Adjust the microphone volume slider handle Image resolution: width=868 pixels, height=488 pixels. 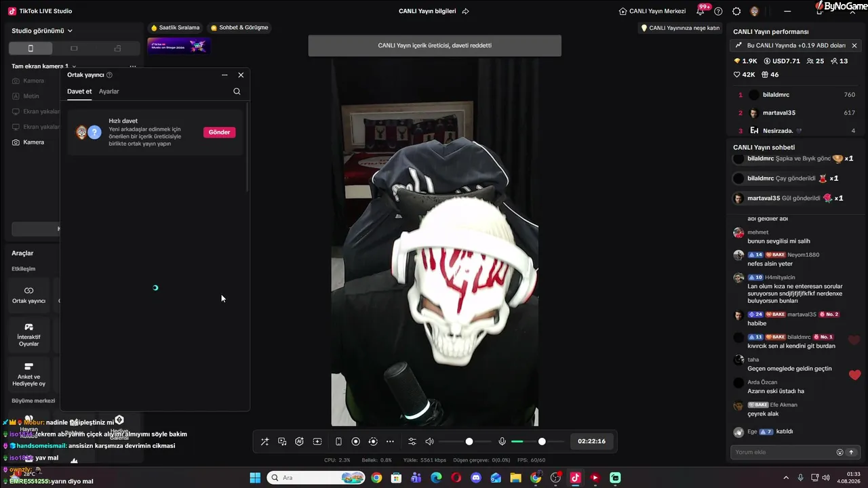(542, 441)
